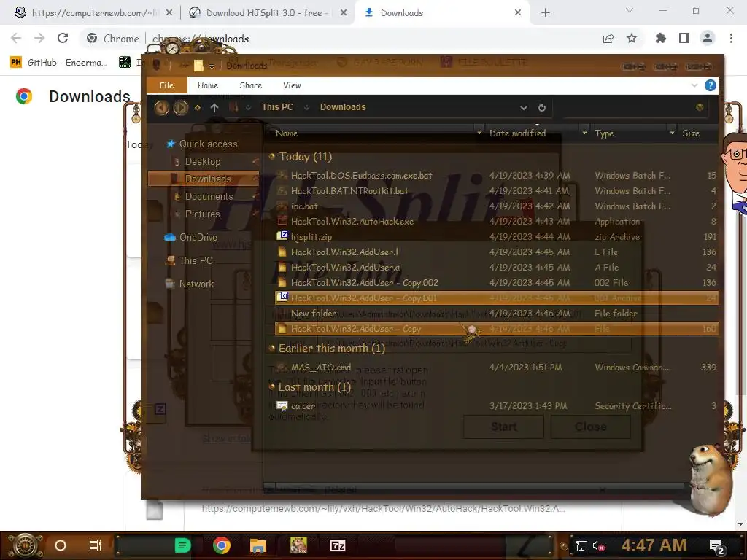
Task: Open a new Chrome tab
Action: pos(546,13)
